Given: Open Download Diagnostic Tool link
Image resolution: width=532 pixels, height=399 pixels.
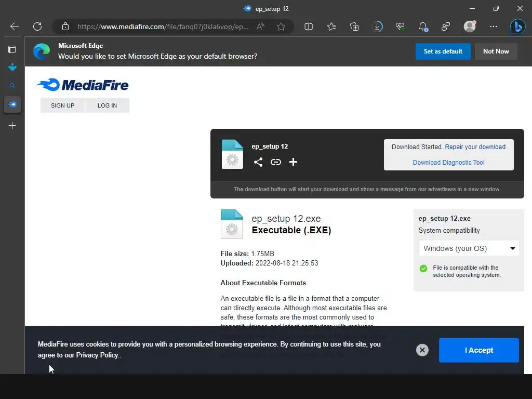Looking at the screenshot, I should 448,163.
